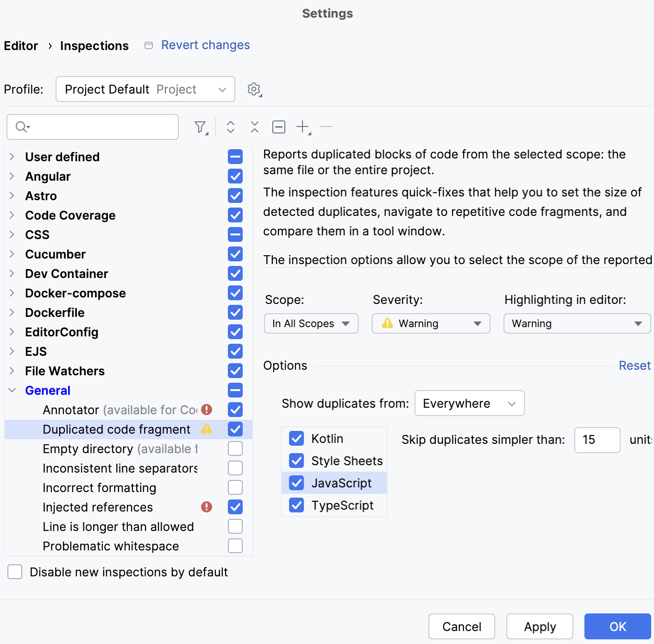Uncheck the Kotlin duplicates option
Viewport: 654px width, 644px height.
pyautogui.click(x=296, y=438)
